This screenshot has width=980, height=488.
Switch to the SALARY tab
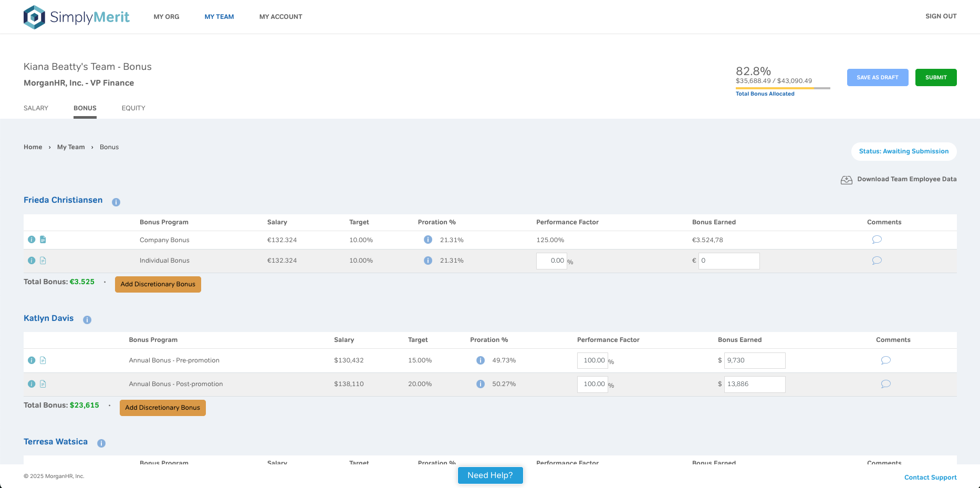(36, 108)
